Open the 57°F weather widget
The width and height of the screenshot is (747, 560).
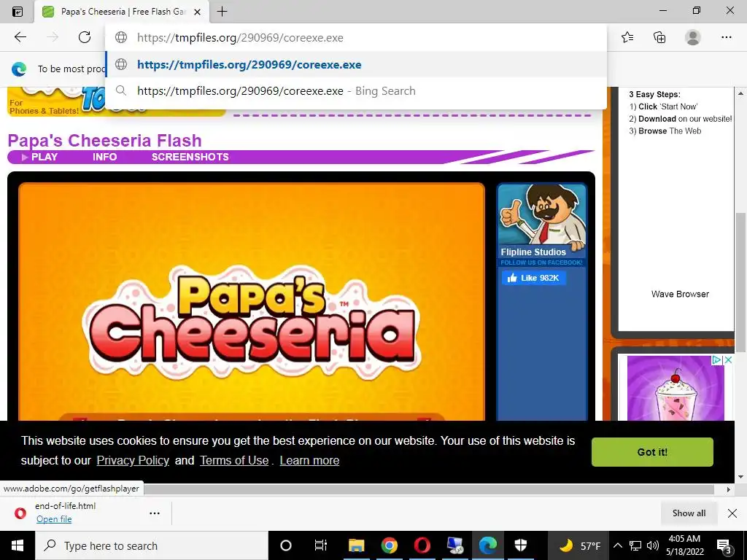pos(578,545)
